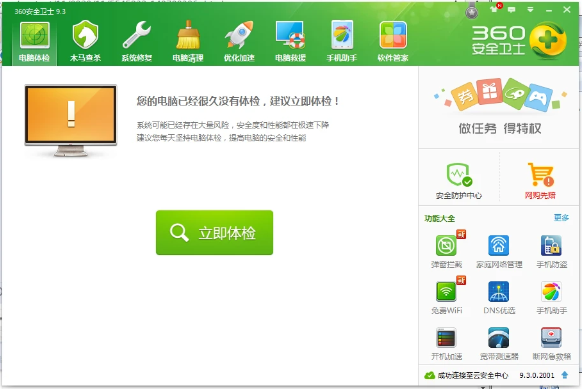This screenshot has width=582, height=389.
Task: Click the cloud connection status icon
Action: tap(429, 375)
